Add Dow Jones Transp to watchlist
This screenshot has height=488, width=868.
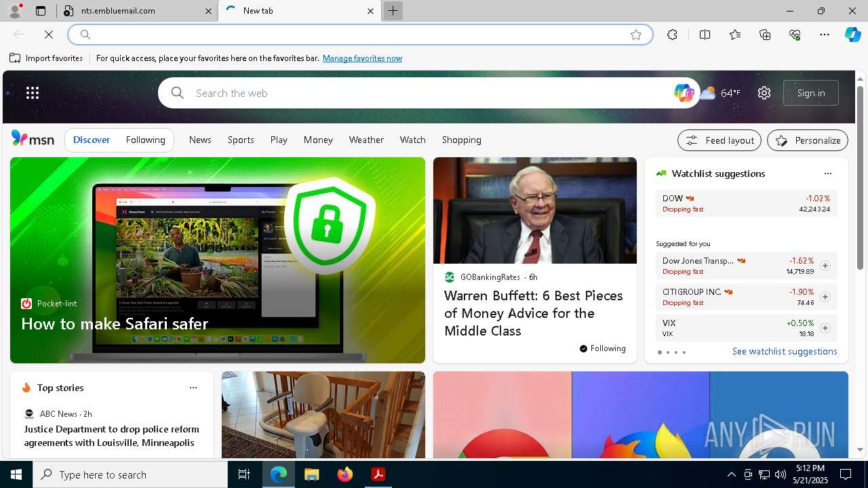(825, 266)
